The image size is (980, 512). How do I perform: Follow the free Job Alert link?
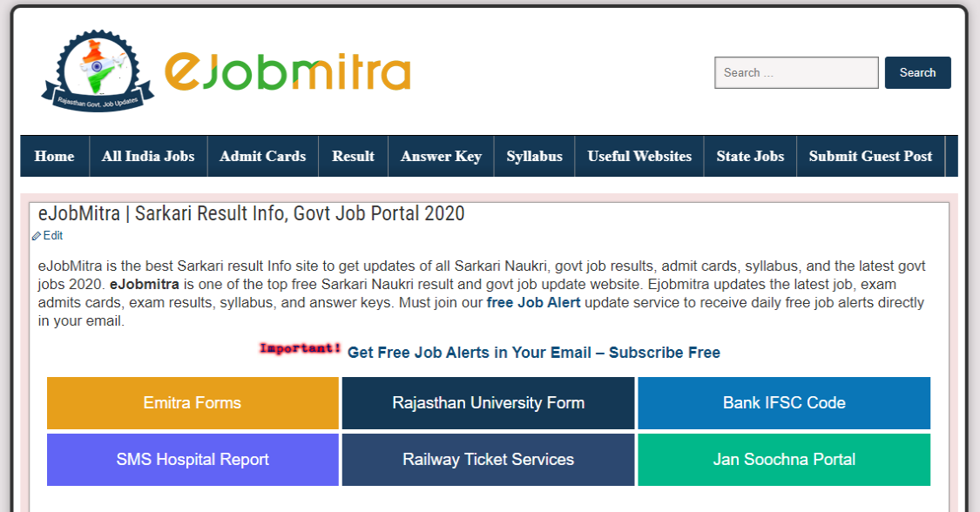click(x=534, y=303)
